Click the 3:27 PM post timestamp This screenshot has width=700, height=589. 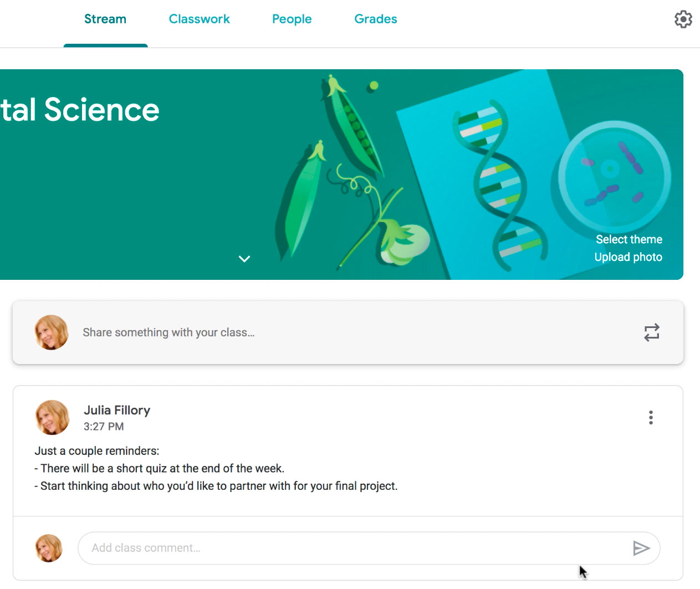point(104,427)
